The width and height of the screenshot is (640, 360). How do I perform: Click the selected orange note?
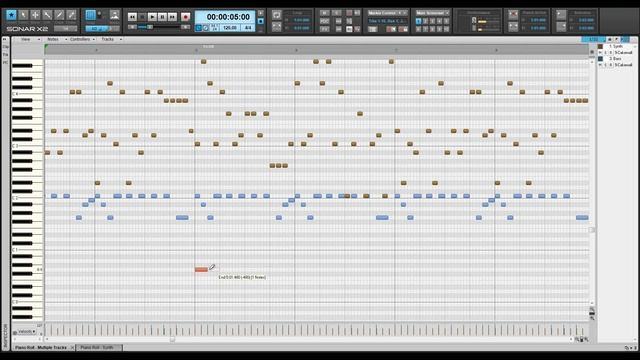click(x=201, y=269)
